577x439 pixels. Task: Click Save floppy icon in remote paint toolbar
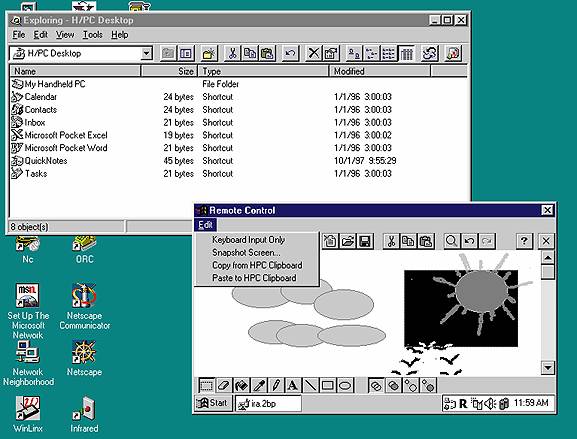365,241
